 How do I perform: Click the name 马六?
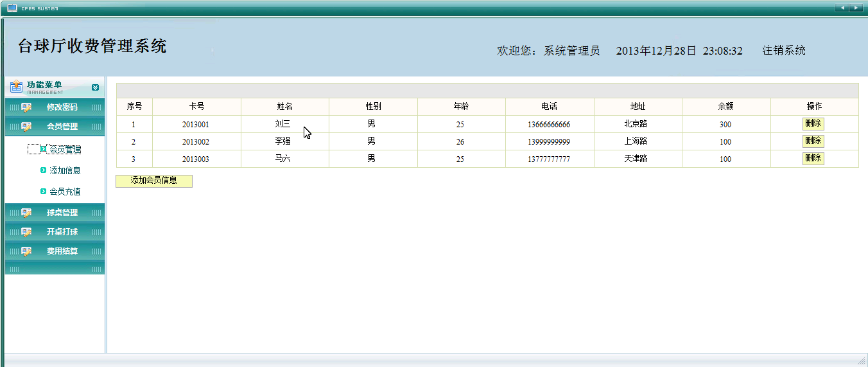pyautogui.click(x=283, y=159)
